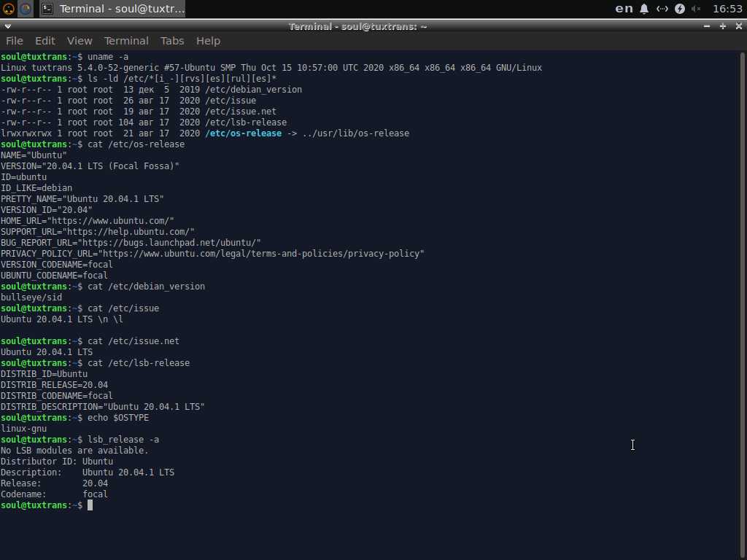Image resolution: width=747 pixels, height=560 pixels.
Task: Click the line NAME="Ubuntu"
Action: pyautogui.click(x=34, y=155)
